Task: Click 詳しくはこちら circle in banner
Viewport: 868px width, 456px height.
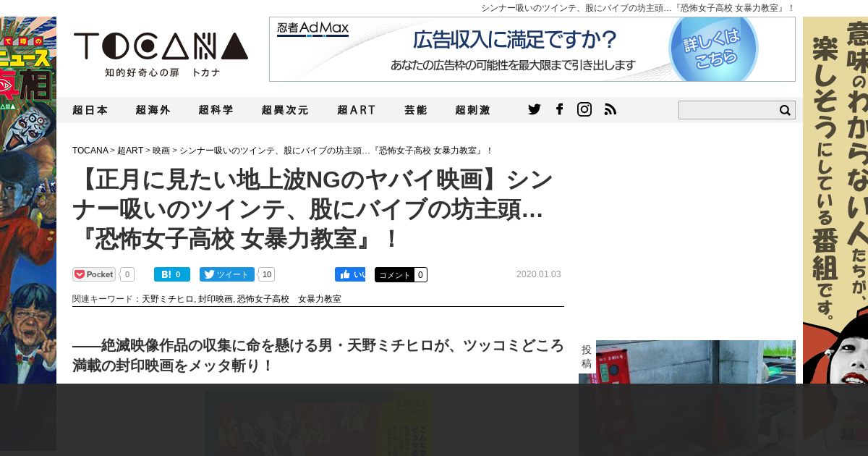Action: 713,48
